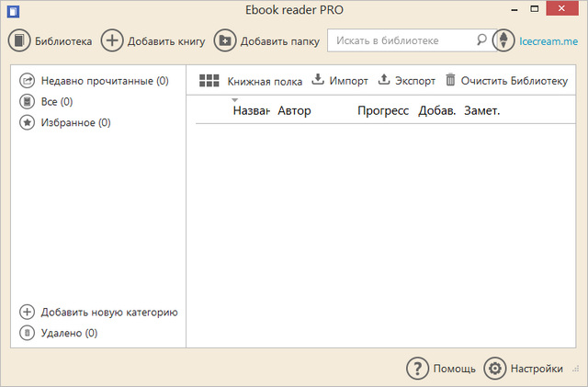The height and width of the screenshot is (387, 588).
Task: Sort by Автор column header
Action: point(294,110)
